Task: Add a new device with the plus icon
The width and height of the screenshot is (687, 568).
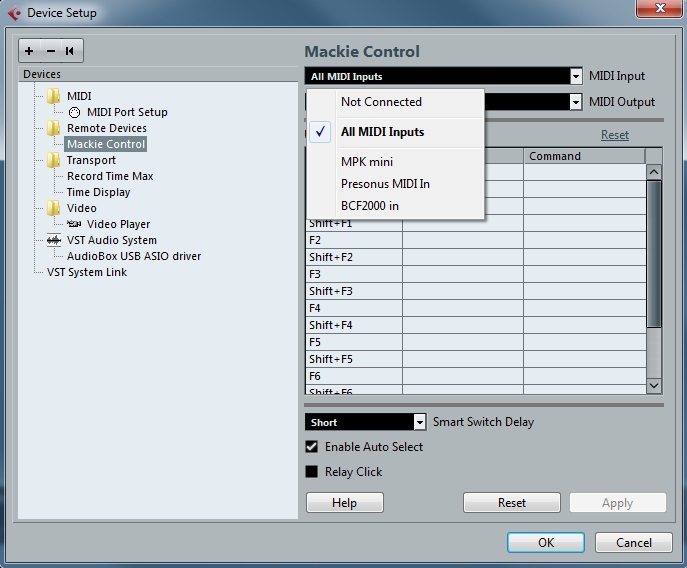Action: click(x=29, y=51)
